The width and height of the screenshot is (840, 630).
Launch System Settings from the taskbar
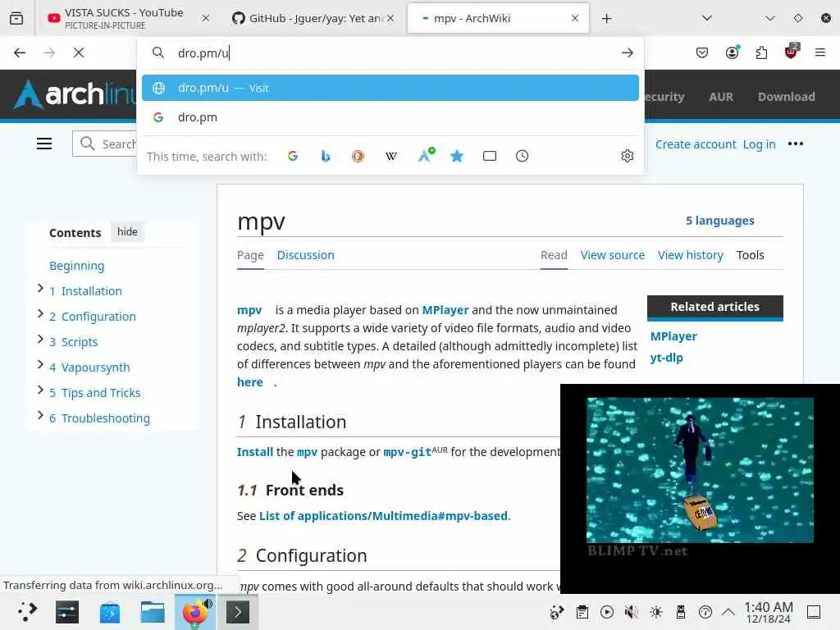click(x=67, y=612)
